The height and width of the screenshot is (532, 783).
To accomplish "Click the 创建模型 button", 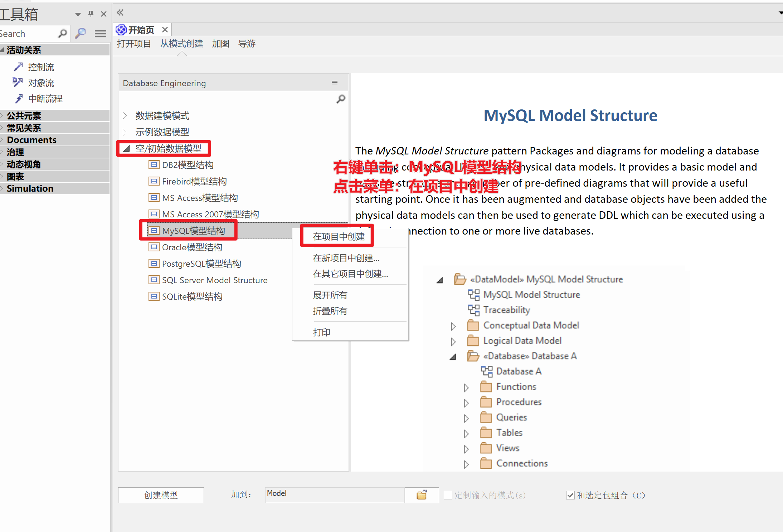I will 161,495.
